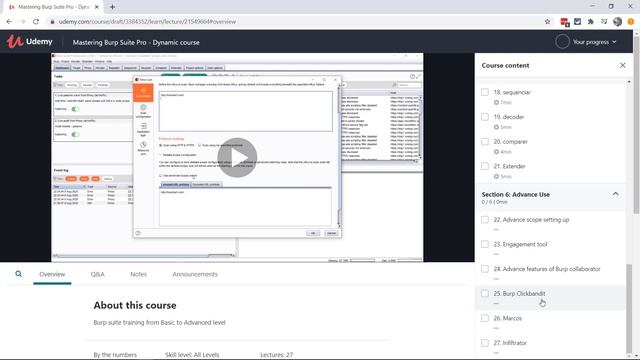
Task: Open a new browser tab
Action: point(112,7)
